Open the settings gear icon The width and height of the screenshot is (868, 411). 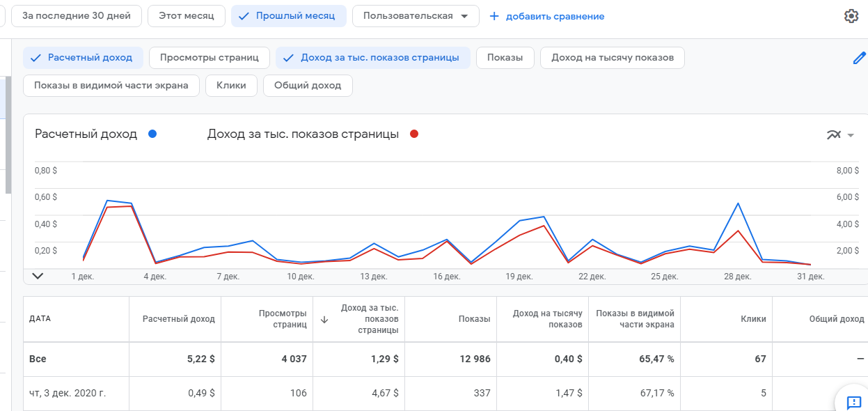coord(851,16)
